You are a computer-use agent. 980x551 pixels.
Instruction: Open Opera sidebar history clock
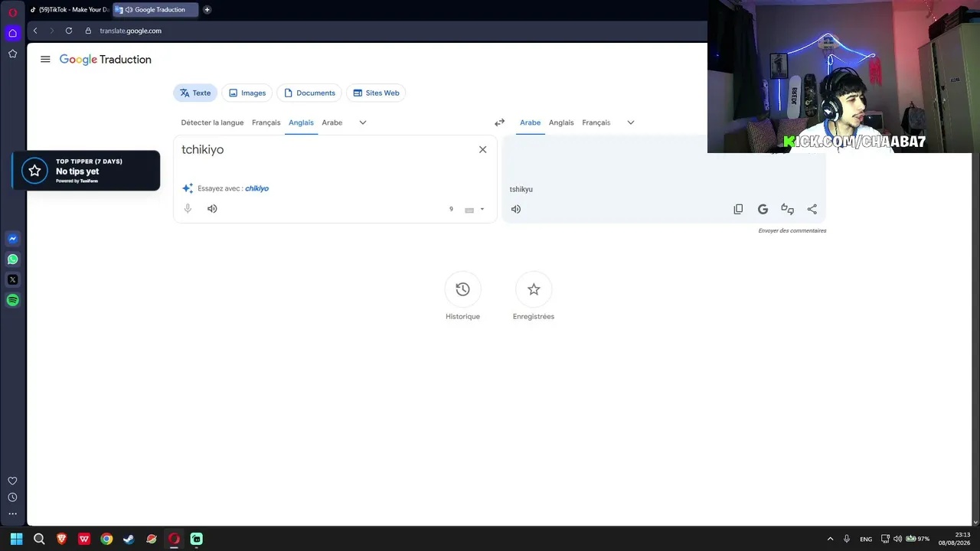(x=12, y=497)
